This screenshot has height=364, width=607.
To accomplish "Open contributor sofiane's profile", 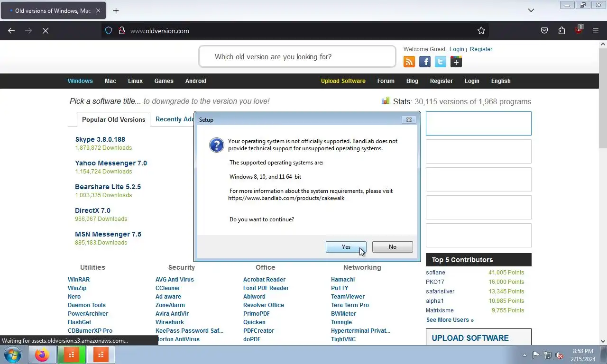I will [x=435, y=273].
